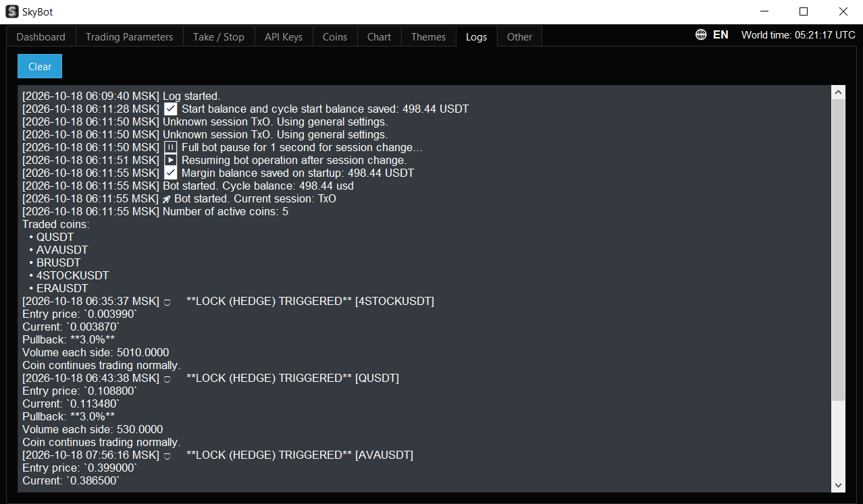
Task: Click 'Volume each side: 5010.0000' line
Action: 95,353
